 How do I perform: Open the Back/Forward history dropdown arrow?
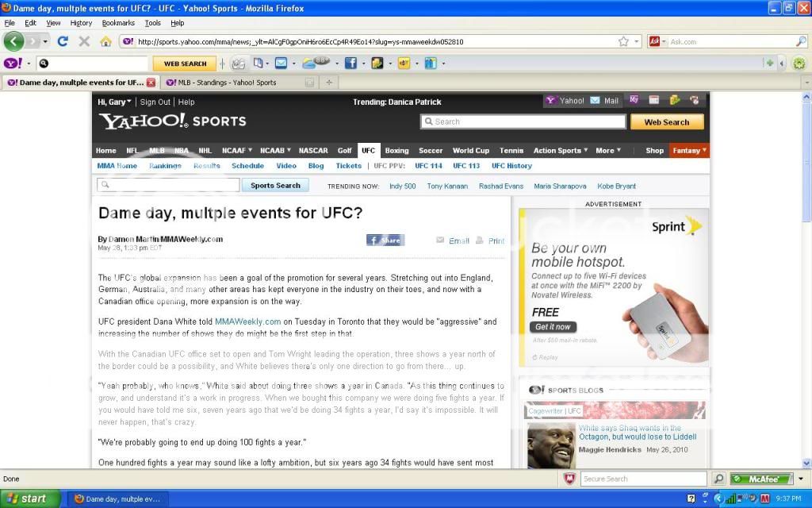pos(45,41)
